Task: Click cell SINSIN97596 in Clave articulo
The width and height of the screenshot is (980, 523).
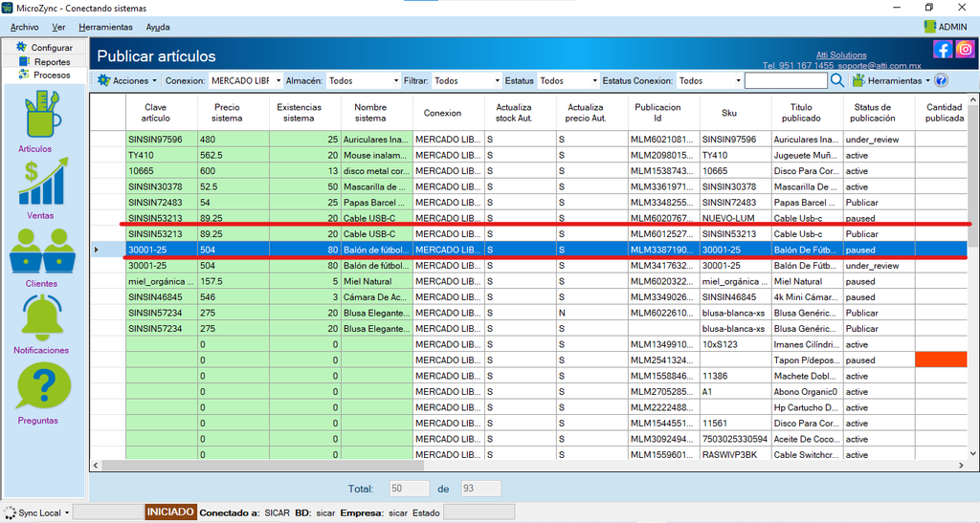Action: (162, 140)
